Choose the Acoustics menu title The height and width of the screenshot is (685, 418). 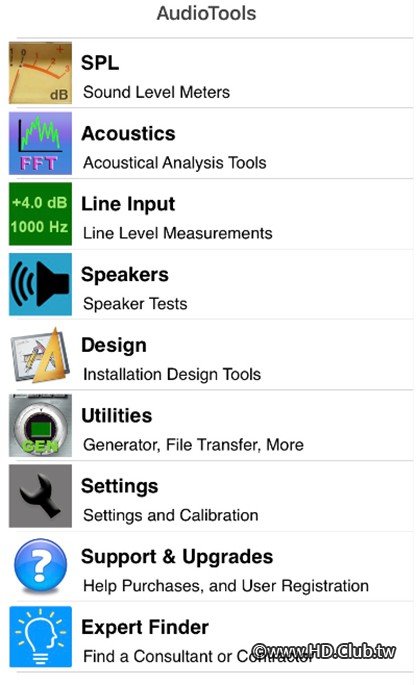128,133
